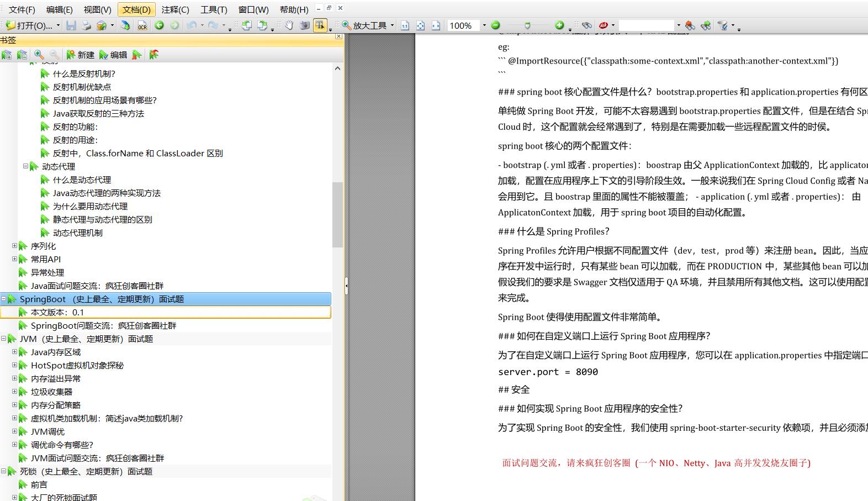This screenshot has height=501, width=868.
Task: Open the 放大工具 dropdown arrow
Action: pyautogui.click(x=392, y=25)
